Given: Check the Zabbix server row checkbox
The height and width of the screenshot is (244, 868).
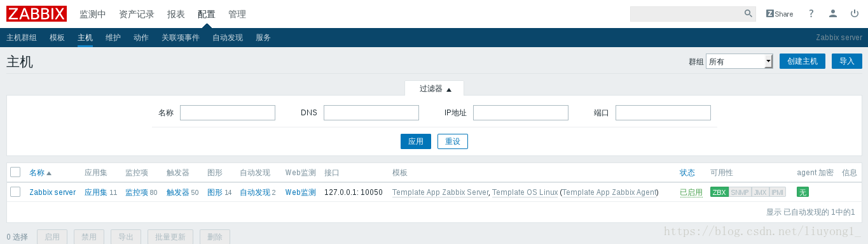Looking at the screenshot, I should click(x=15, y=192).
